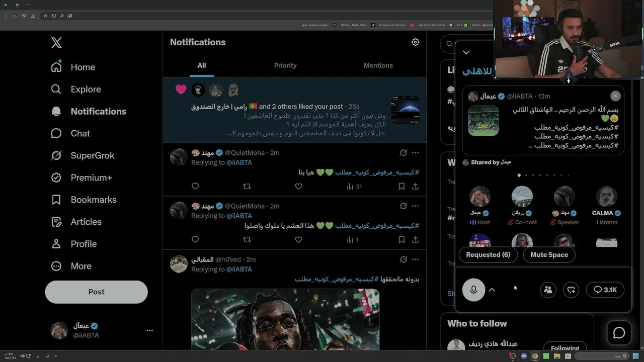Dismiss the shared tweet in the Space
644x362 pixels.
coord(615,96)
